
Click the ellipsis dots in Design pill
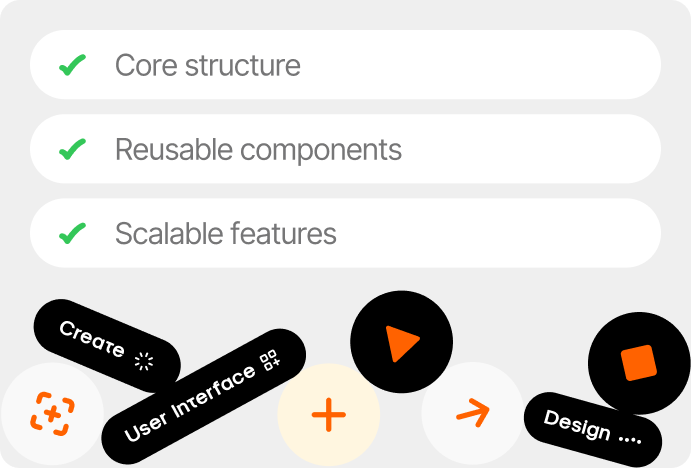(629, 438)
